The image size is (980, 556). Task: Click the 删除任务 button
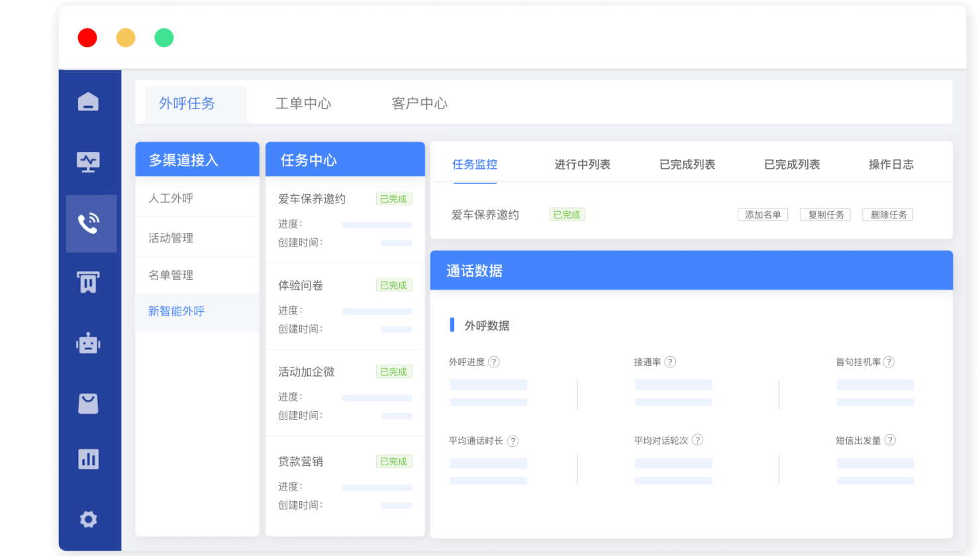pyautogui.click(x=887, y=214)
